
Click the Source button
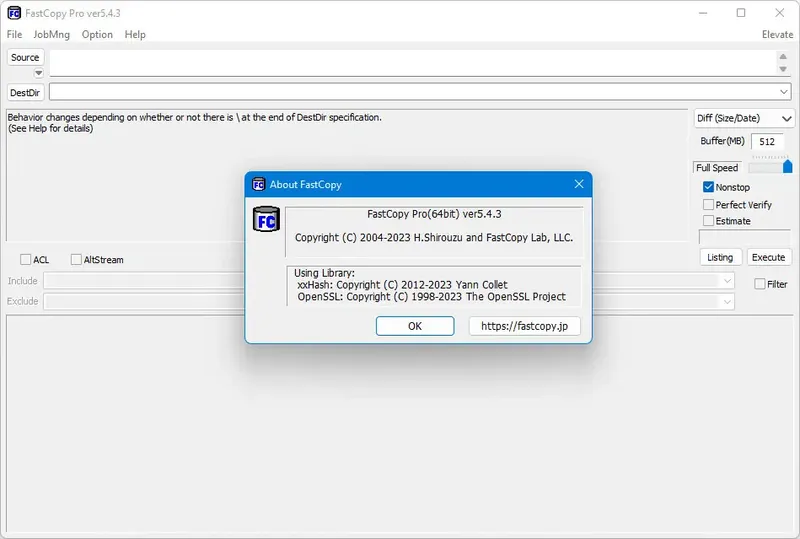[25, 57]
